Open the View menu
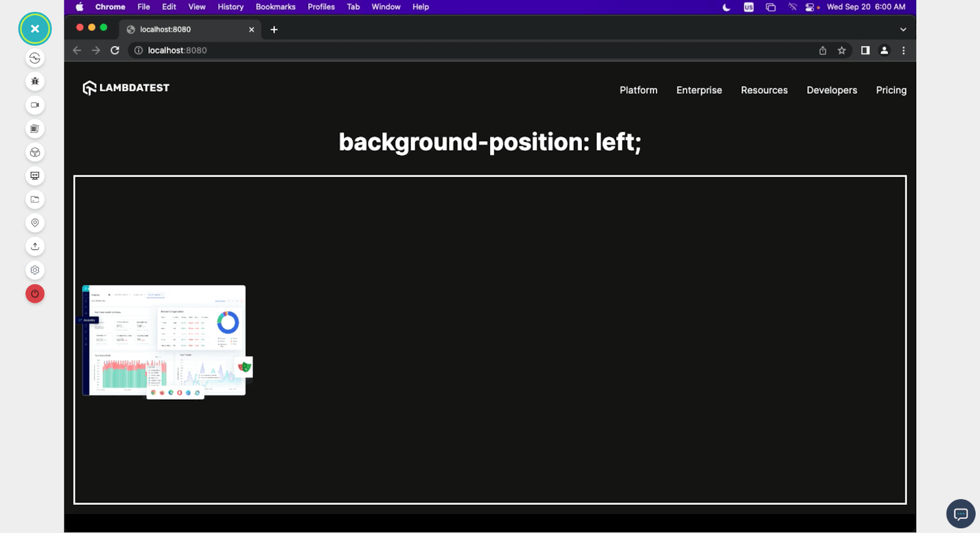The width and height of the screenshot is (980, 533). [x=197, y=7]
